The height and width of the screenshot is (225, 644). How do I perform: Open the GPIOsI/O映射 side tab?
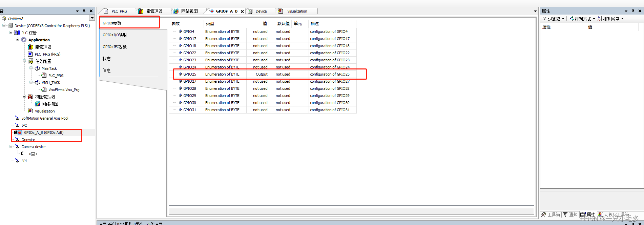pyautogui.click(x=129, y=35)
